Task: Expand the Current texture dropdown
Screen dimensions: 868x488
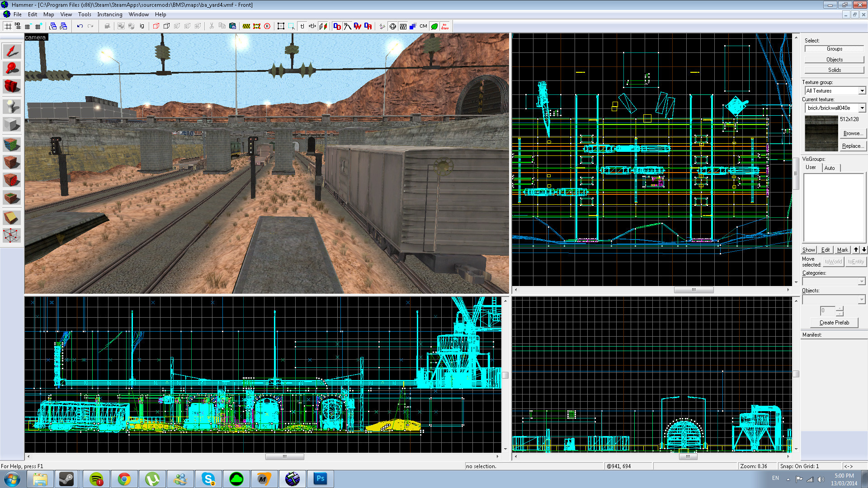Action: coord(862,108)
